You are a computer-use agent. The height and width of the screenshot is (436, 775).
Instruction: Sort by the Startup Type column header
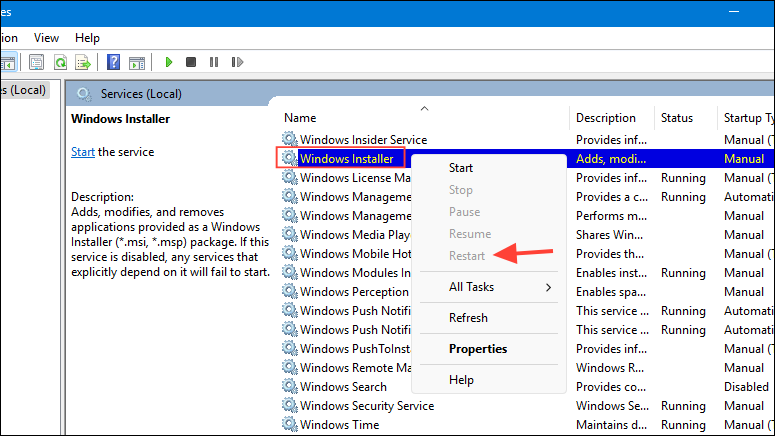tap(748, 118)
